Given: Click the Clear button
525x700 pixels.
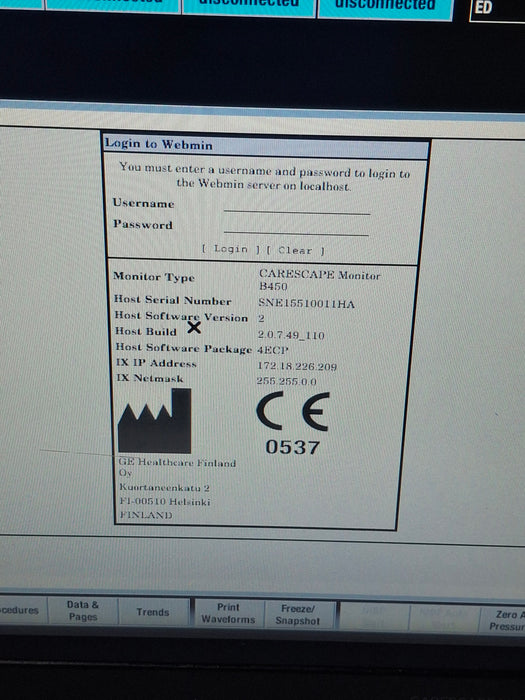Looking at the screenshot, I should tap(295, 250).
